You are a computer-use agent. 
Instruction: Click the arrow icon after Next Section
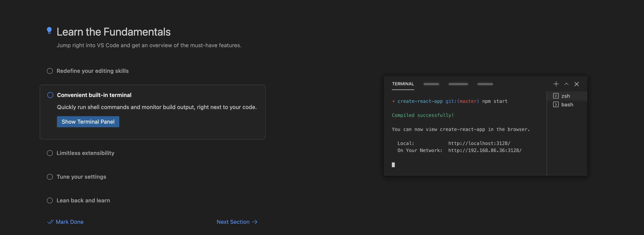tap(255, 222)
